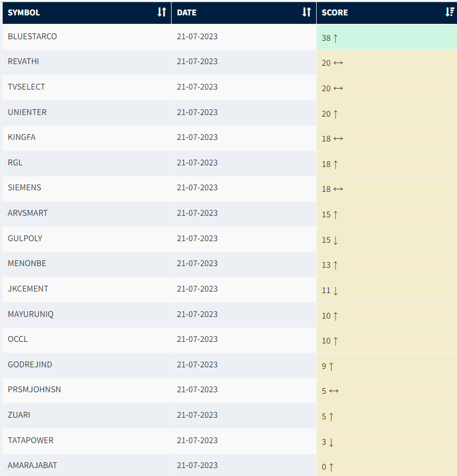The image size is (457, 476).
Task: Click SIEMENS's score value 18
Action: click(326, 189)
